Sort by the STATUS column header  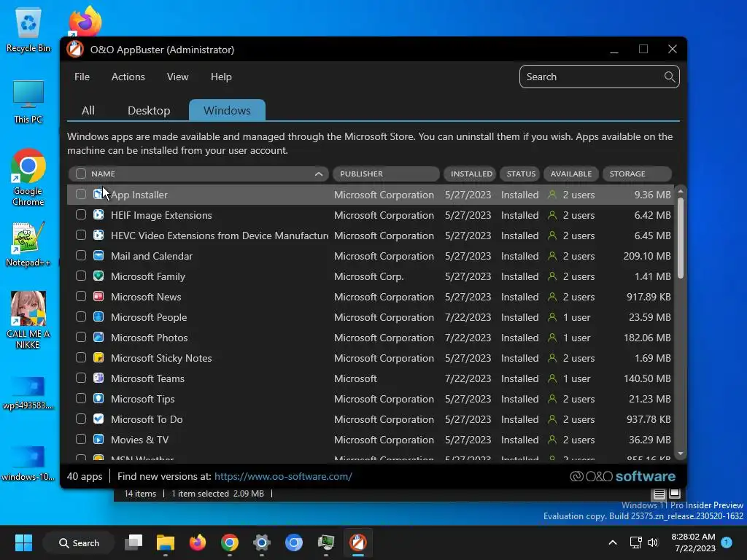pos(520,174)
